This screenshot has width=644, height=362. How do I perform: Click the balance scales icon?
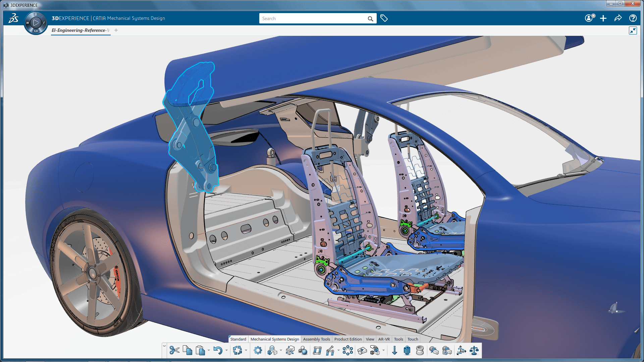[474, 351]
